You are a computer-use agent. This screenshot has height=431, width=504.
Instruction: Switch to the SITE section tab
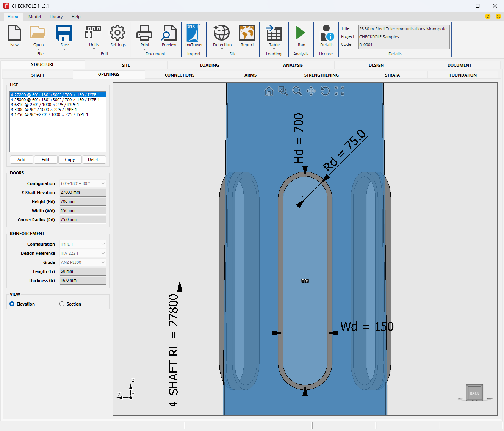[x=126, y=65]
